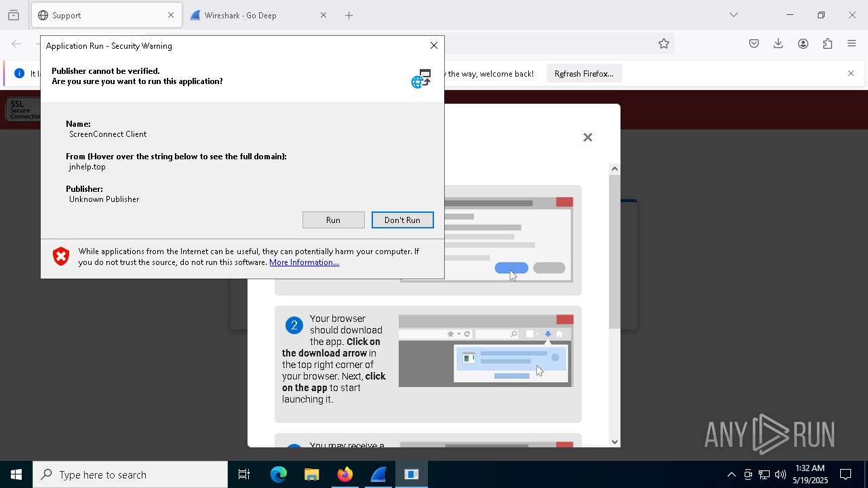Viewport: 868px width, 488px height.
Task: Click step 1 browser dialog illustration
Action: [507, 240]
